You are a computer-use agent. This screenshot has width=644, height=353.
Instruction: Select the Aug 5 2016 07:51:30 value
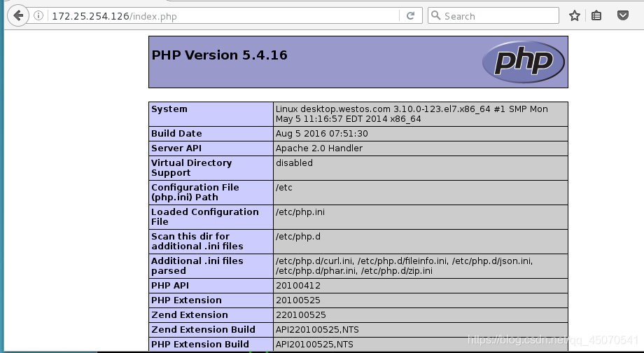coord(321,134)
